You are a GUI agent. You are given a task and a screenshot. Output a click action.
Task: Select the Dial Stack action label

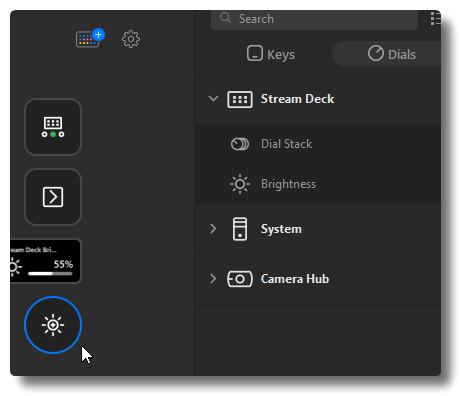287,144
